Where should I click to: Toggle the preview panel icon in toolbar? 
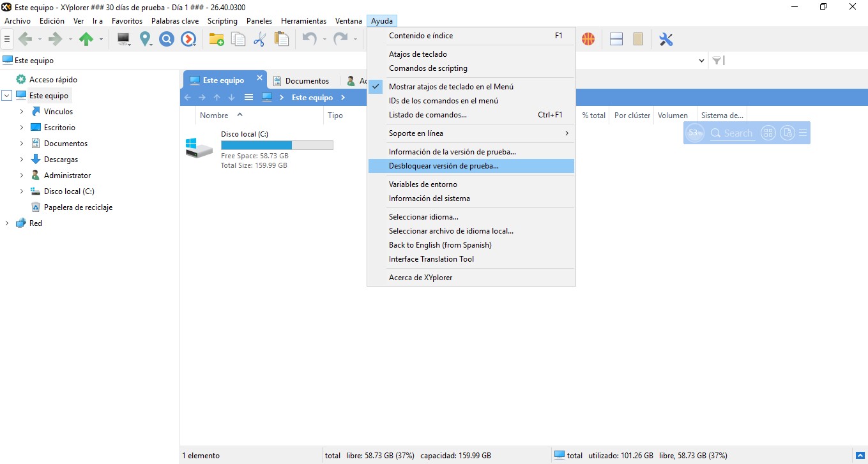637,39
